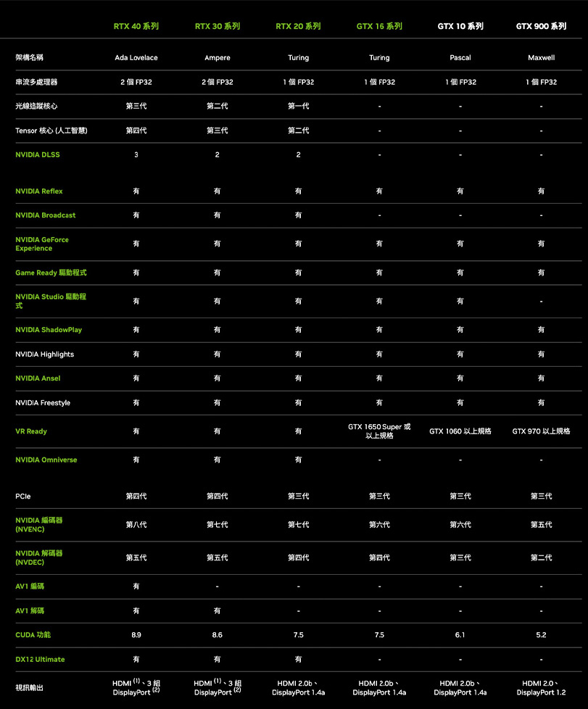Open the RTX 40 系列 column header link
Viewport: 588px width, 709px height.
pos(136,26)
